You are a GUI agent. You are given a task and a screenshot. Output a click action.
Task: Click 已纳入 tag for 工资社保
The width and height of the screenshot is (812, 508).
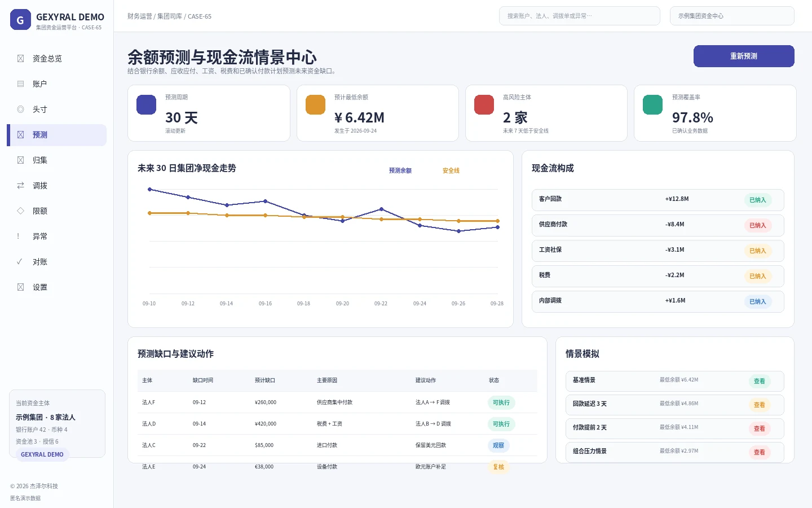[x=758, y=251]
